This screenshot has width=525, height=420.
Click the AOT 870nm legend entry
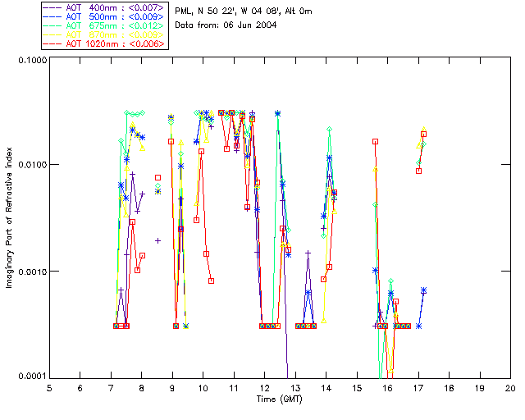tap(104, 34)
